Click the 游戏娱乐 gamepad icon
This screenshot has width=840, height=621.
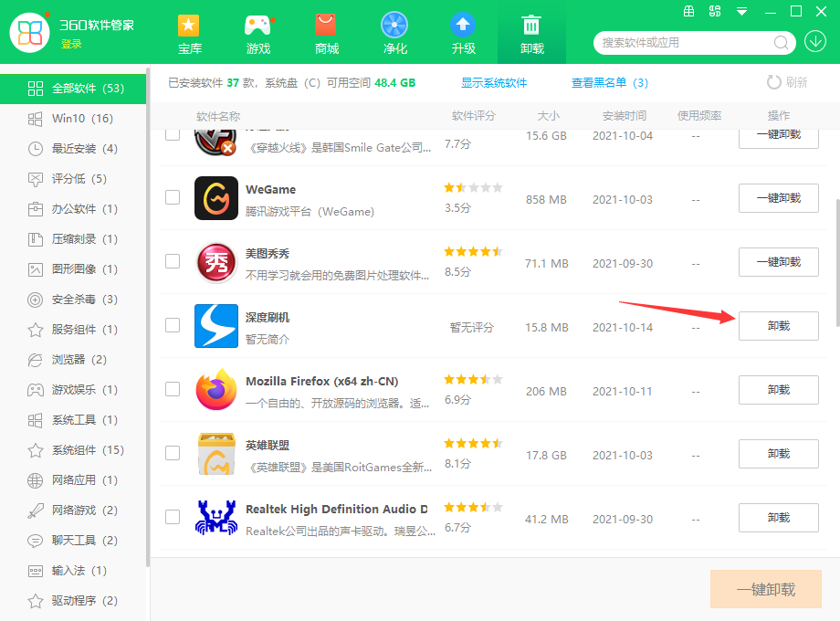[x=36, y=390]
